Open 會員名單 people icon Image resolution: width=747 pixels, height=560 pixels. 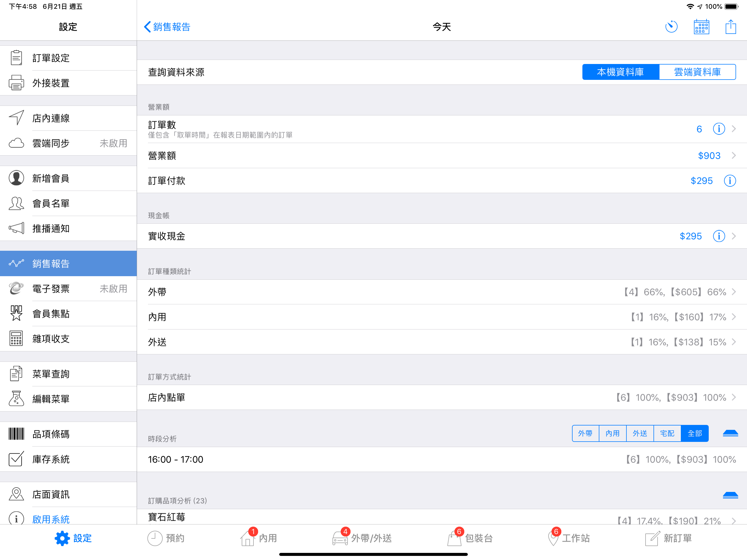point(16,203)
